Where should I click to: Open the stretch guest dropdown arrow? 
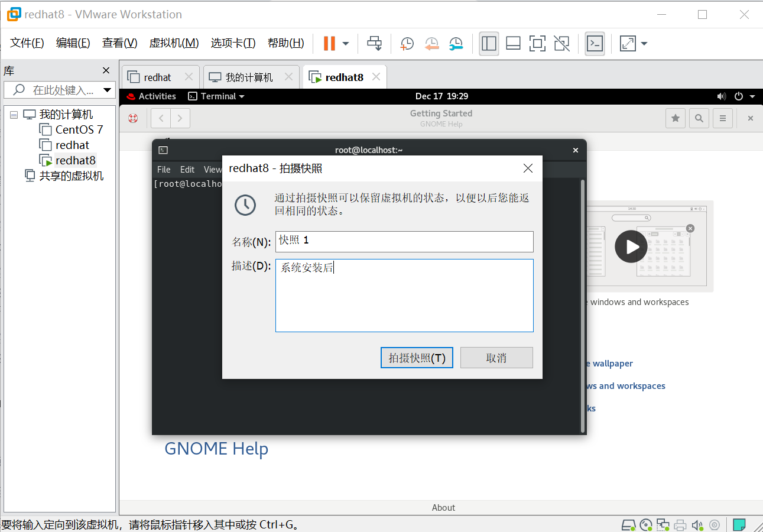pos(644,44)
